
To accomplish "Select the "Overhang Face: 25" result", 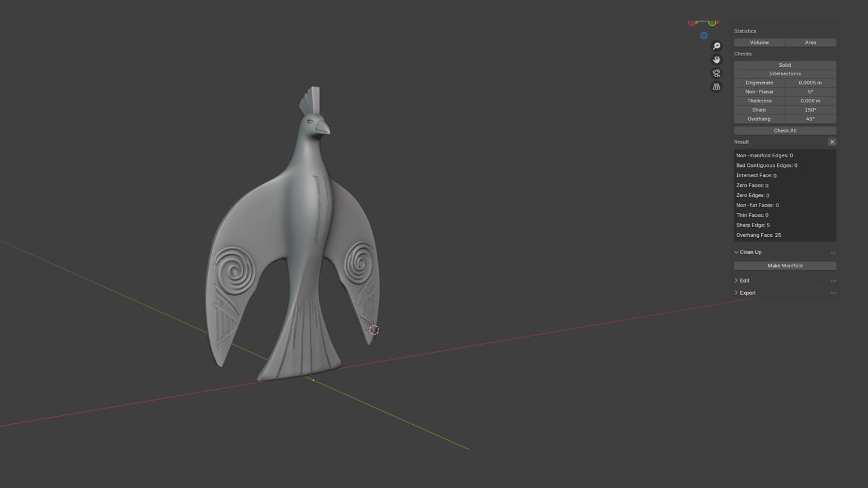I will pos(758,235).
